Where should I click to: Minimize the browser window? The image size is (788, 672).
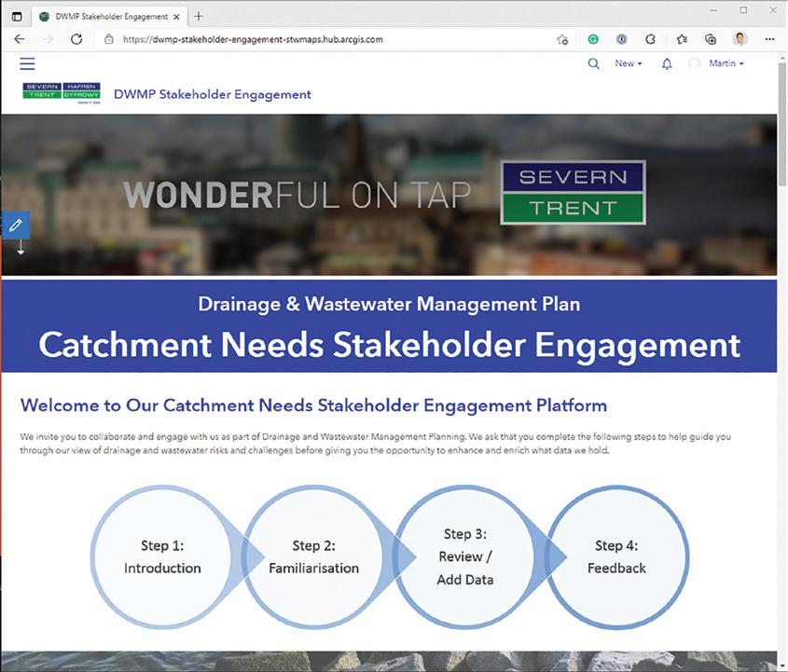713,10
